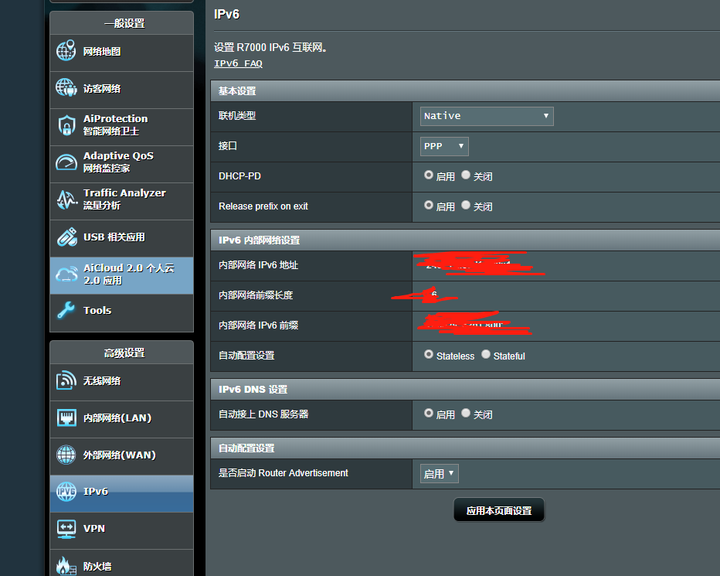
Task: Open the IPv6 FAQ link
Action: tap(238, 63)
